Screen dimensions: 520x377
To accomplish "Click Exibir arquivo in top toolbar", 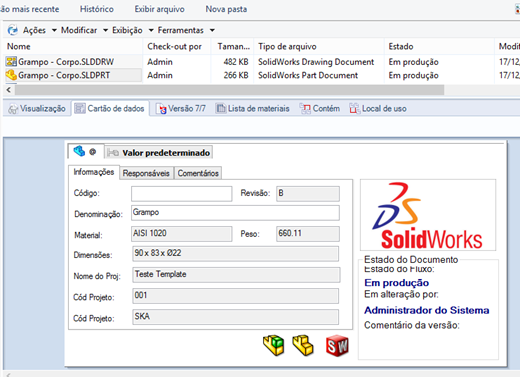I will tap(159, 9).
